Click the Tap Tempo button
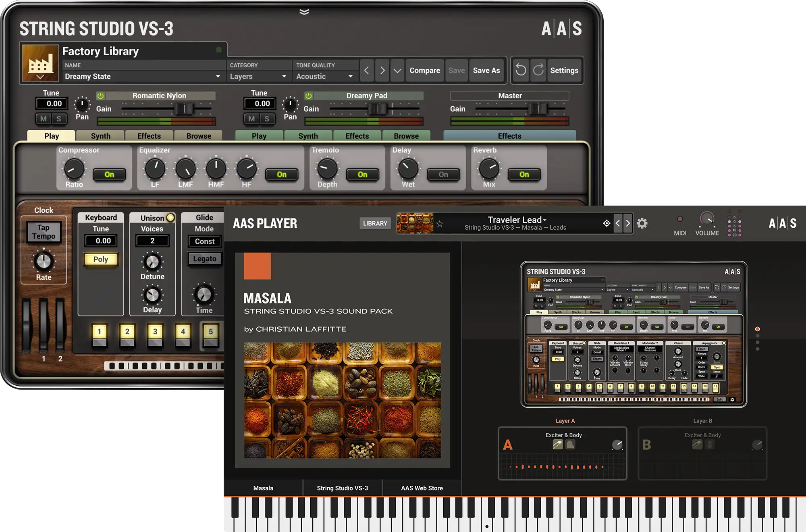Viewport: 806px width, 532px height. (x=44, y=232)
